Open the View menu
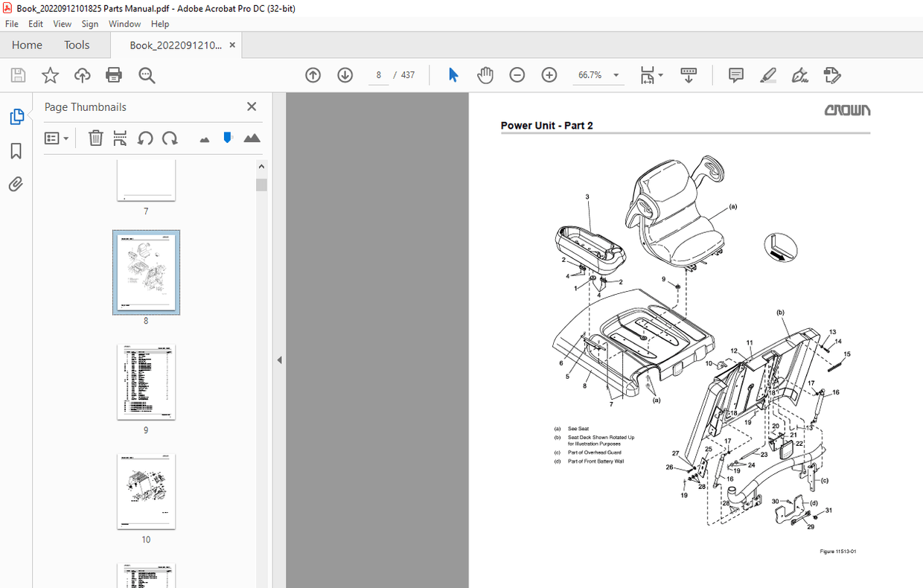The image size is (923, 588). click(x=62, y=23)
